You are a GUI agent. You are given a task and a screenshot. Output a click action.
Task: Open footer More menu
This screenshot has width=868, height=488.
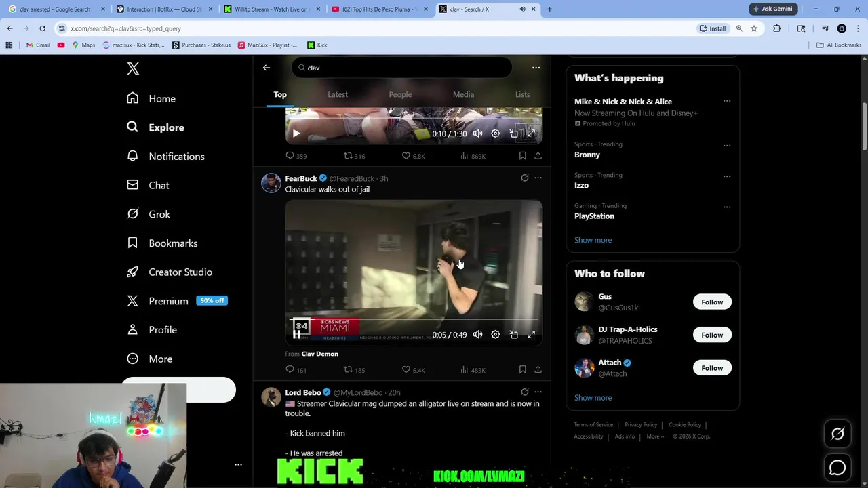656,436
